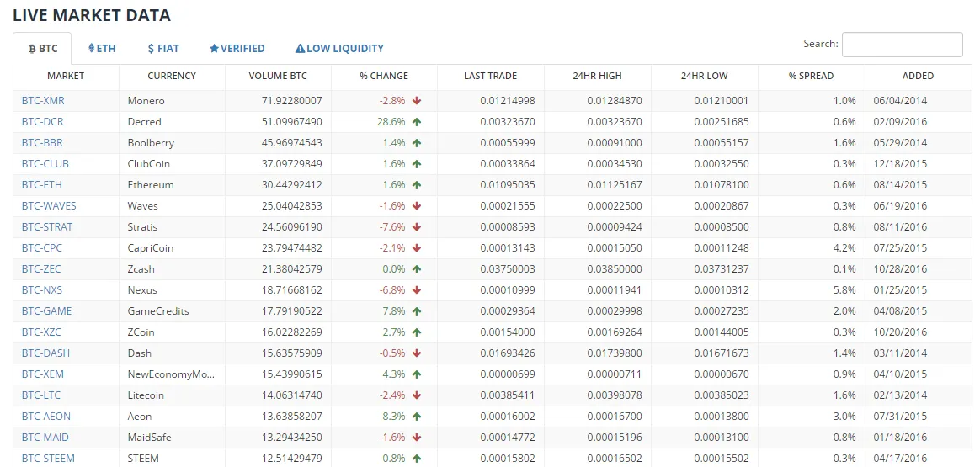The image size is (980, 467).
Task: Show the VERIFIED markets tab
Action: click(237, 48)
